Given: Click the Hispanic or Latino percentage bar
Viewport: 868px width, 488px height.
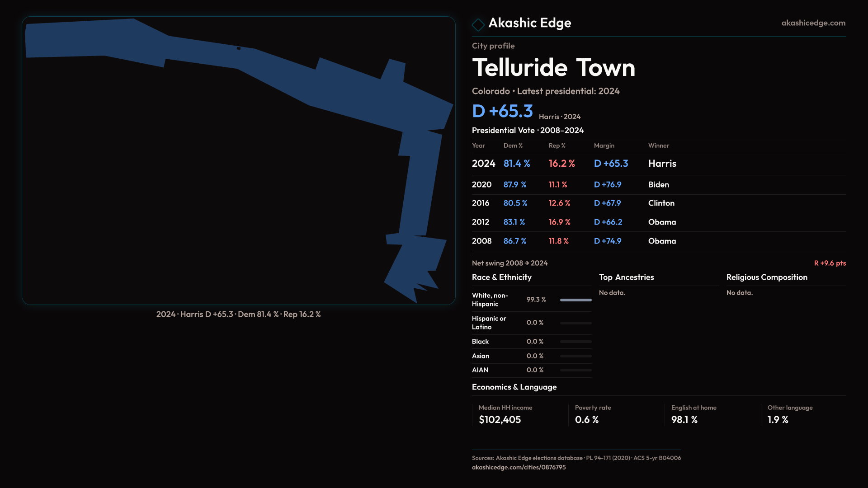Looking at the screenshot, I should coord(576,323).
